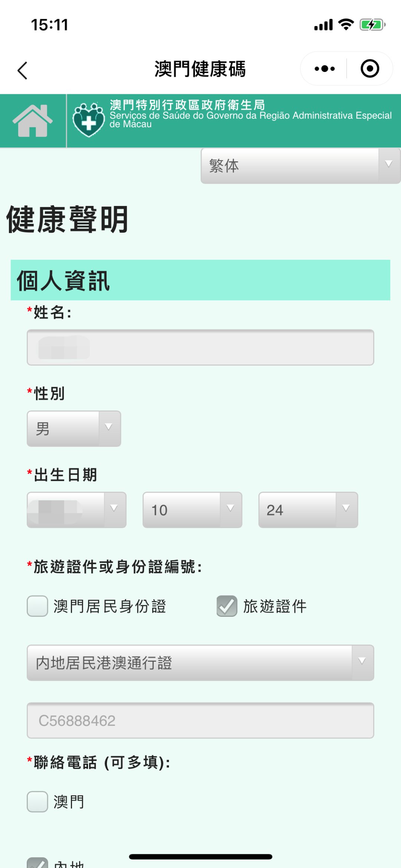The image size is (401, 868).
Task: Tap the cellular signal bars icon
Action: click(x=323, y=25)
